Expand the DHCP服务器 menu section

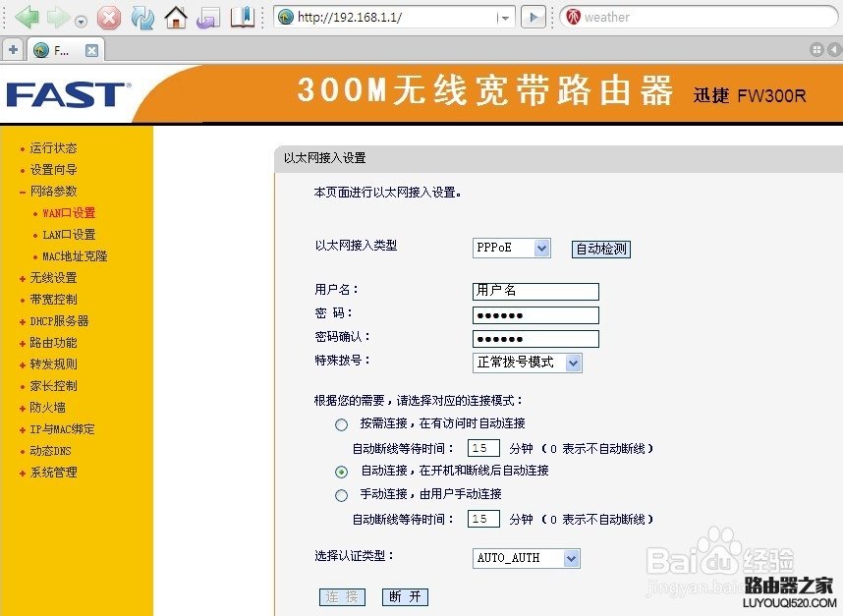pos(59,321)
